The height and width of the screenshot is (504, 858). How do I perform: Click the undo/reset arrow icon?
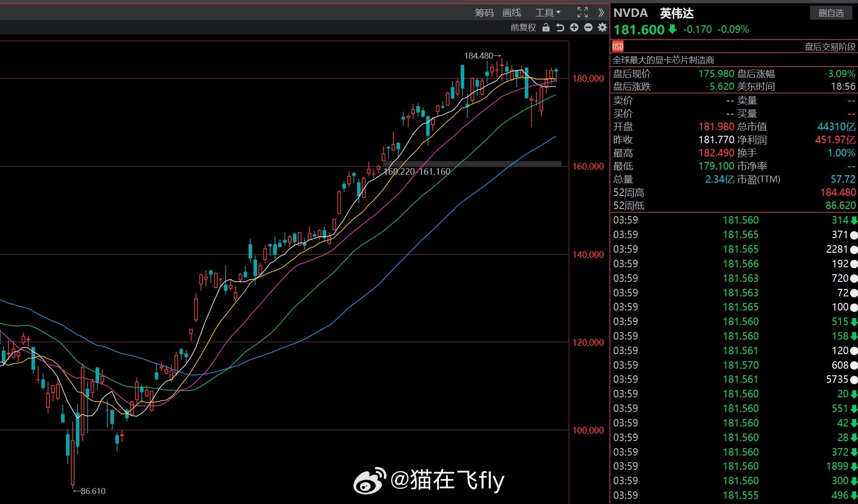point(560,28)
